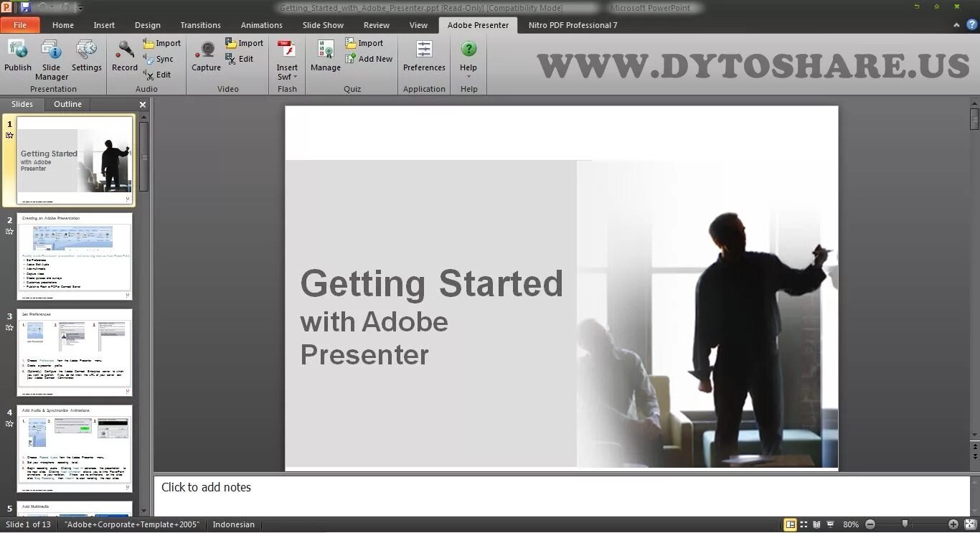Switch to Slide Sorter view
The height and width of the screenshot is (533, 980).
tap(804, 524)
